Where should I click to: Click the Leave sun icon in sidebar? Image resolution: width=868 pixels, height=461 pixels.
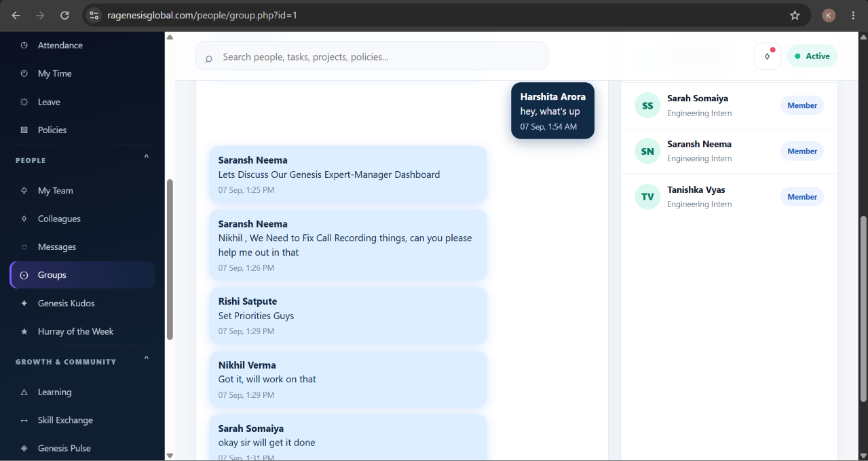click(24, 102)
